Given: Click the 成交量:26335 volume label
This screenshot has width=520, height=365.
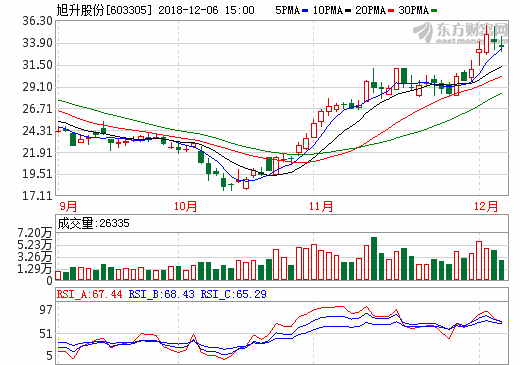Looking at the screenshot, I should 93,223.
